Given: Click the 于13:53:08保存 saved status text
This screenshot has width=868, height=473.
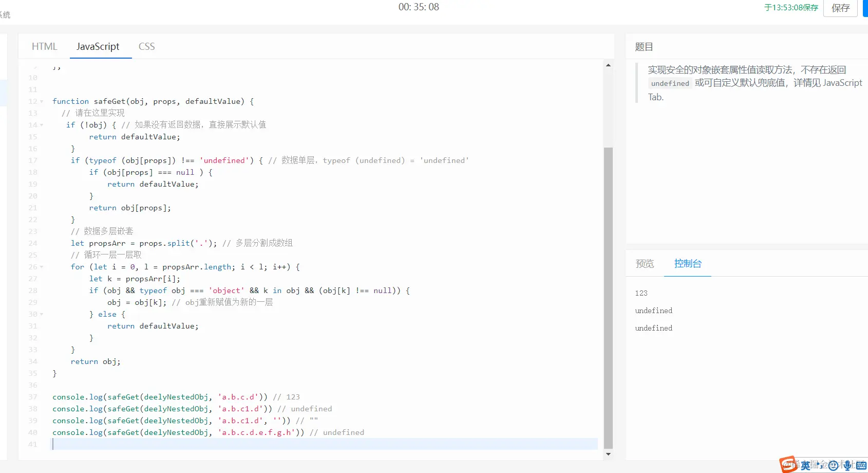Looking at the screenshot, I should [x=791, y=8].
